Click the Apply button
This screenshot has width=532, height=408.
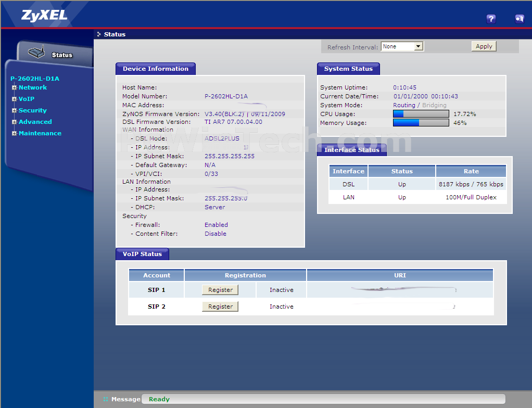pos(484,46)
